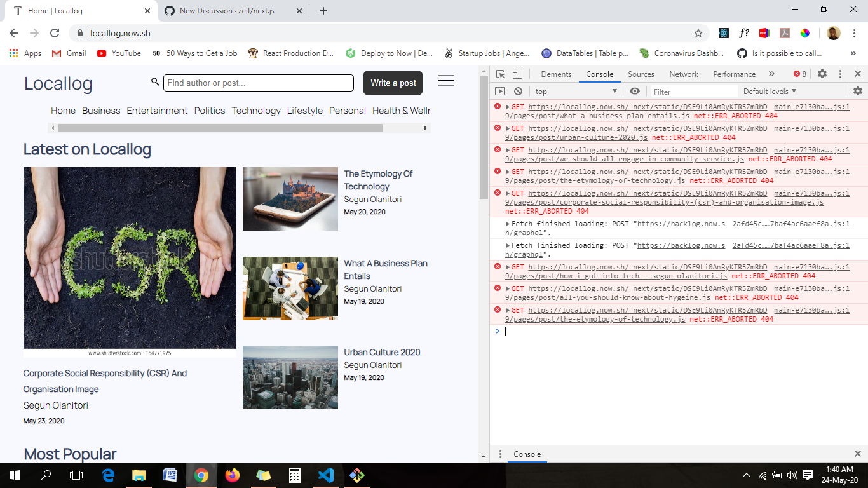
Task: Clear the console
Action: (x=518, y=91)
